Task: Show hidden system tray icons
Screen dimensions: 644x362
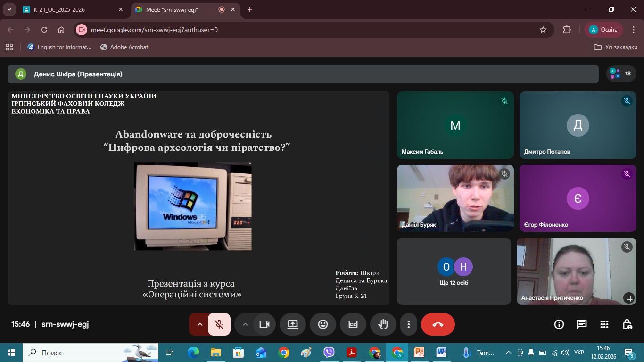Action: (508, 353)
